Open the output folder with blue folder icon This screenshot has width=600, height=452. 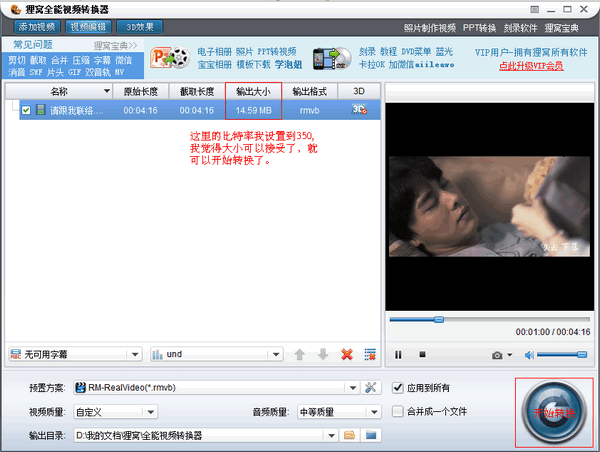371,435
